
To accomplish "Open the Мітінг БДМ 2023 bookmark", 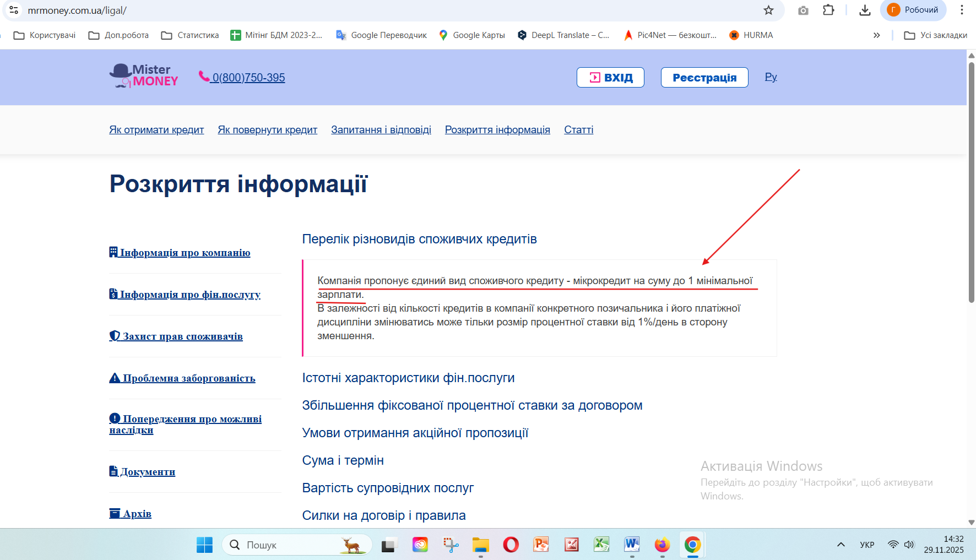I will coord(276,35).
